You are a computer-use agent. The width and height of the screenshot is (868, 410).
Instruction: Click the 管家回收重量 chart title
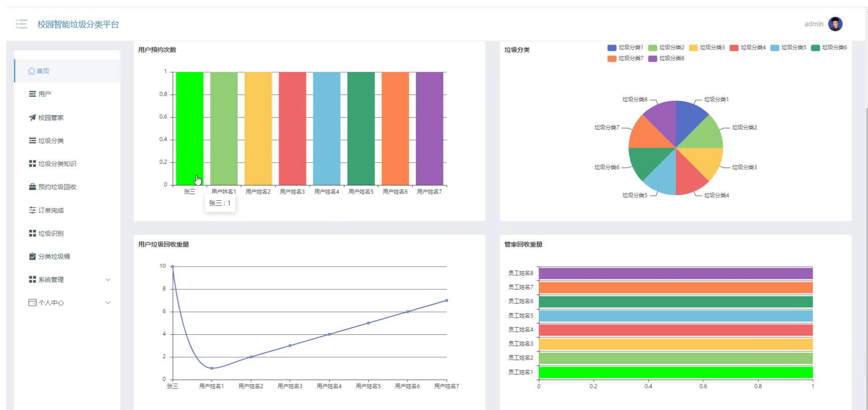pos(523,244)
